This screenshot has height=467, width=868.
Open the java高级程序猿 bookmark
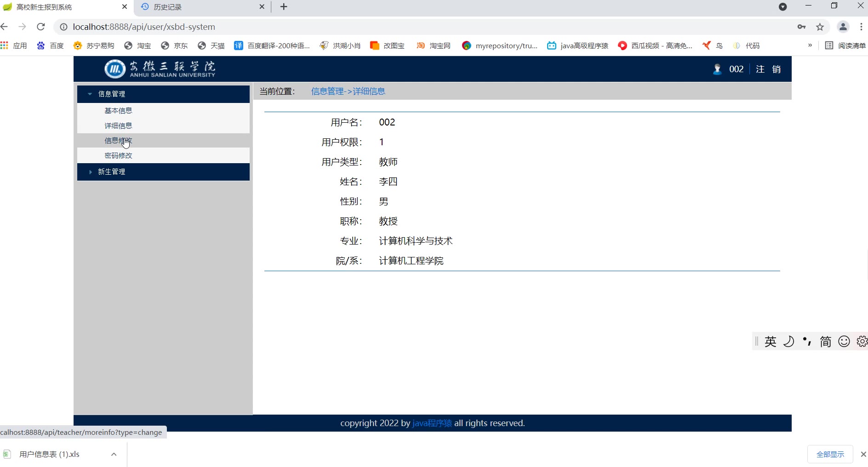577,46
